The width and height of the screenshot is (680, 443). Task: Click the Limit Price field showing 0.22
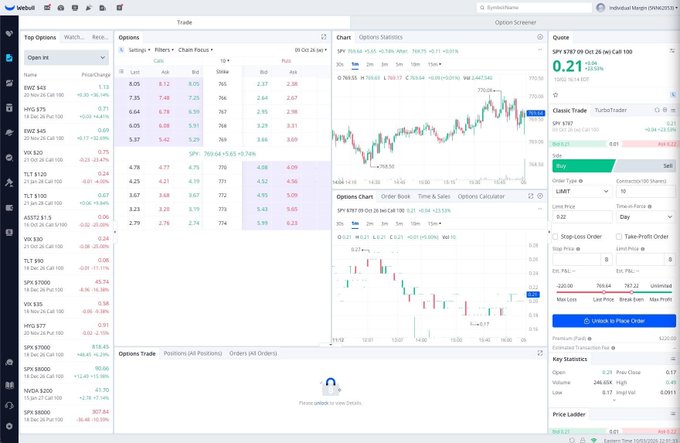(582, 217)
